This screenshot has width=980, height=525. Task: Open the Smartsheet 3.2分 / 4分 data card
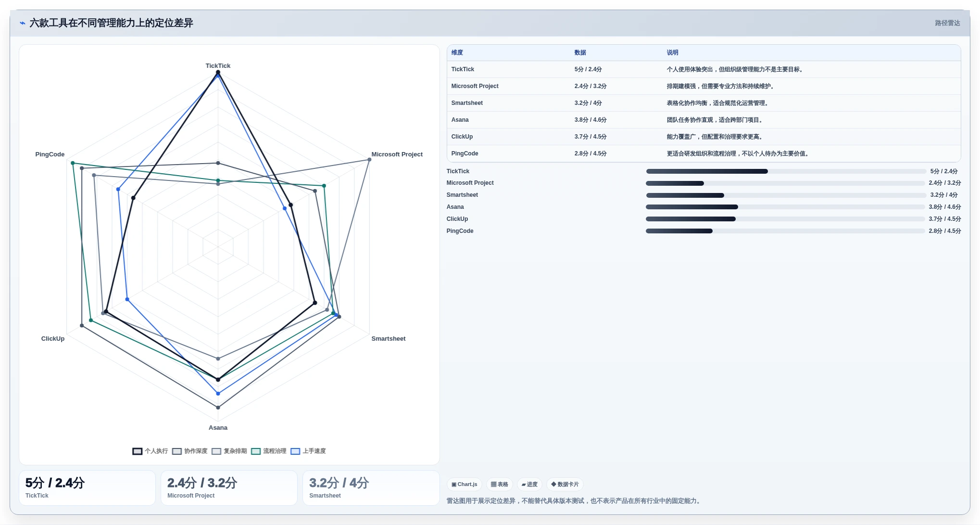click(371, 488)
